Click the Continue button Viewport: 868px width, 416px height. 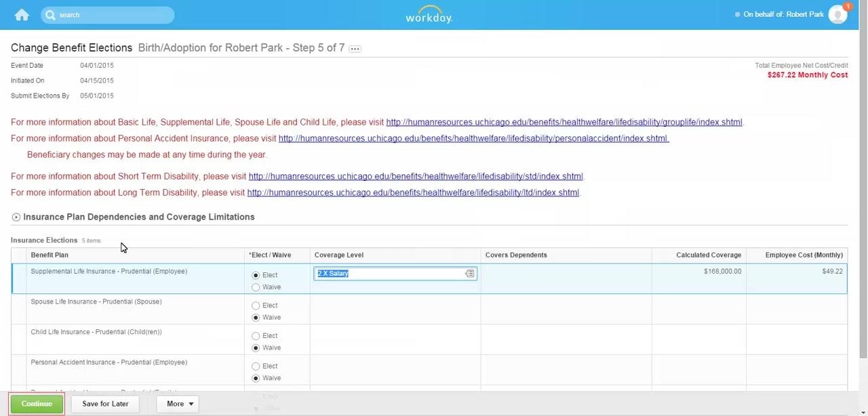37,404
